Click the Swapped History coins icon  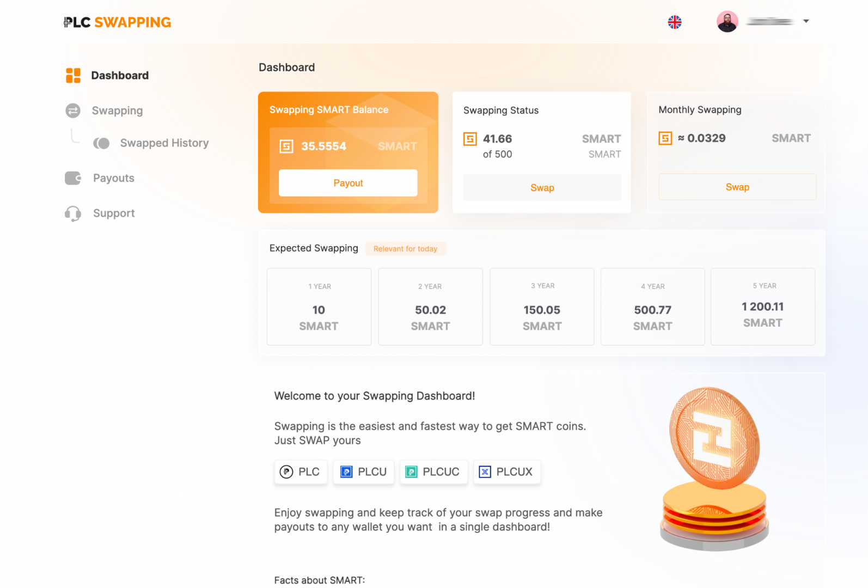click(x=101, y=143)
